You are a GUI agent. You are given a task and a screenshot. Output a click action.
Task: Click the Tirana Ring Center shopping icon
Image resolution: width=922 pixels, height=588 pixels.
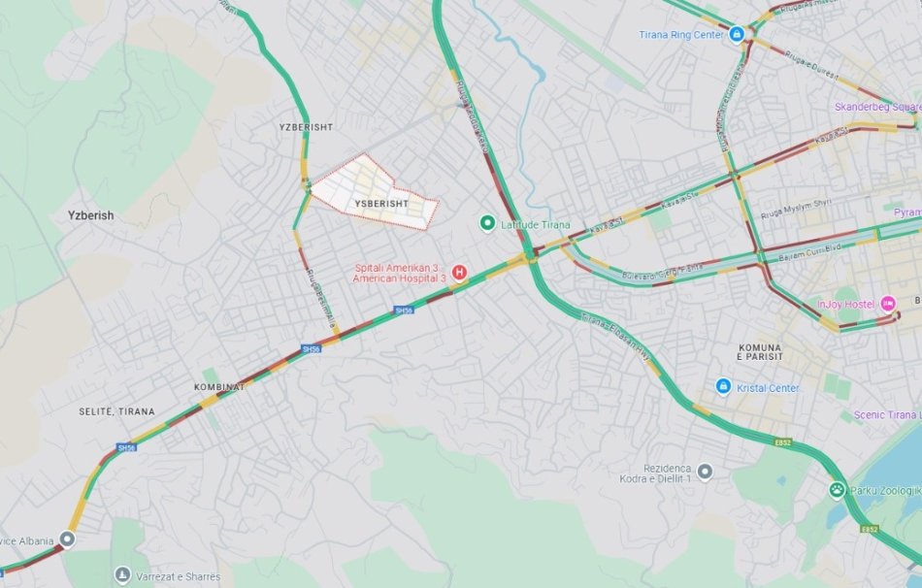click(x=736, y=35)
